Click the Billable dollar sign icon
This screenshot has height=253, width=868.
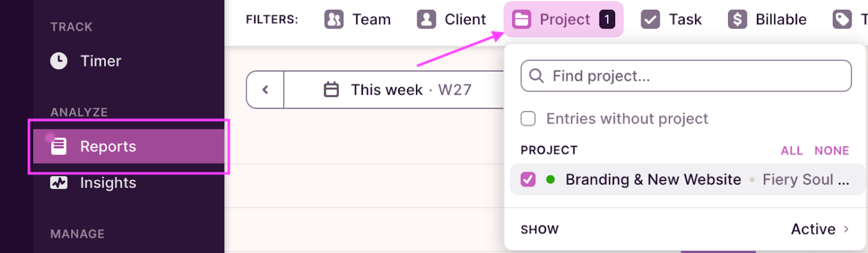[x=737, y=19]
